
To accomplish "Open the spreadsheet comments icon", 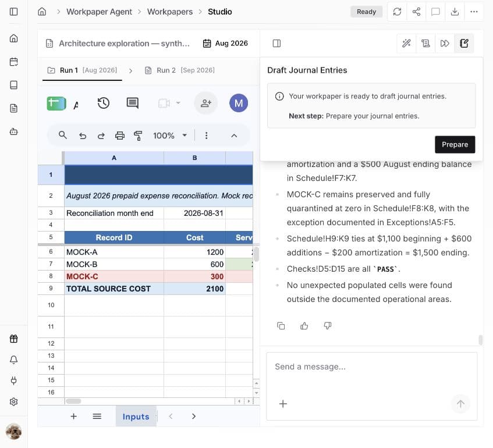I will [x=132, y=103].
